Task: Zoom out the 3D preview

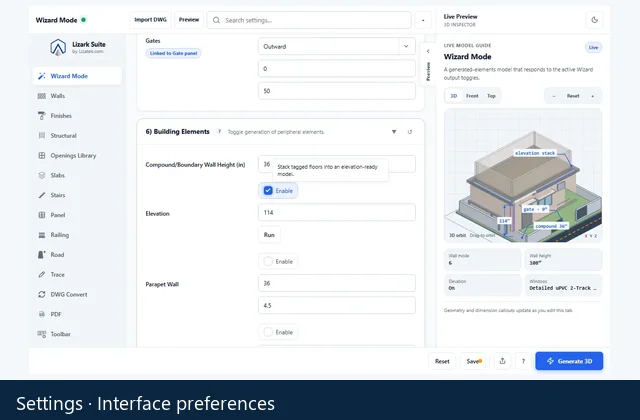Action: coord(554,96)
